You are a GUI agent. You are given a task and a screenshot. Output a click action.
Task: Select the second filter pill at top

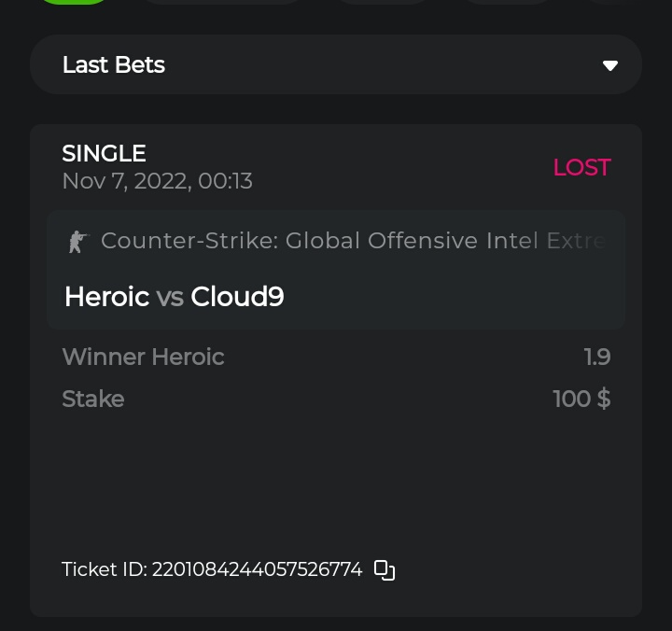click(222, 2)
